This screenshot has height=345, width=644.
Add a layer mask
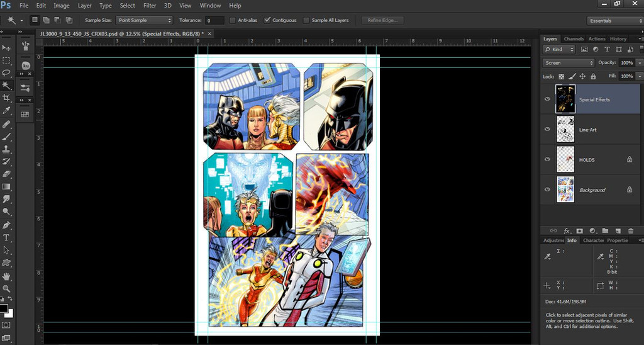[x=579, y=231]
